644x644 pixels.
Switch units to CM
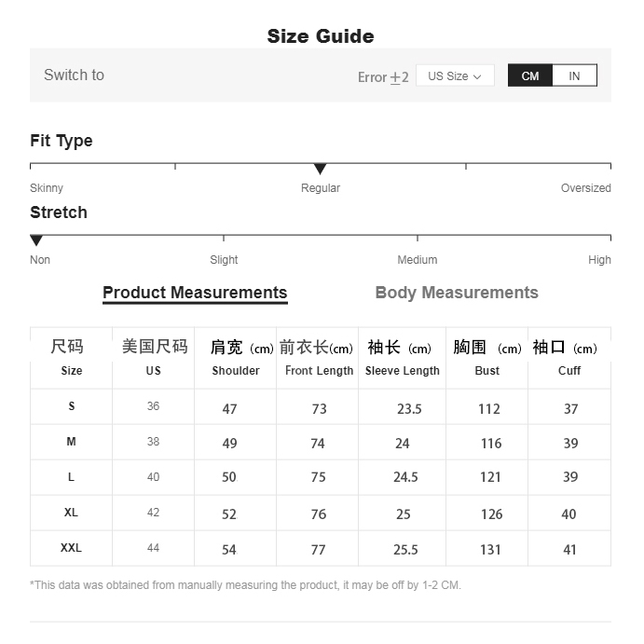tap(530, 76)
